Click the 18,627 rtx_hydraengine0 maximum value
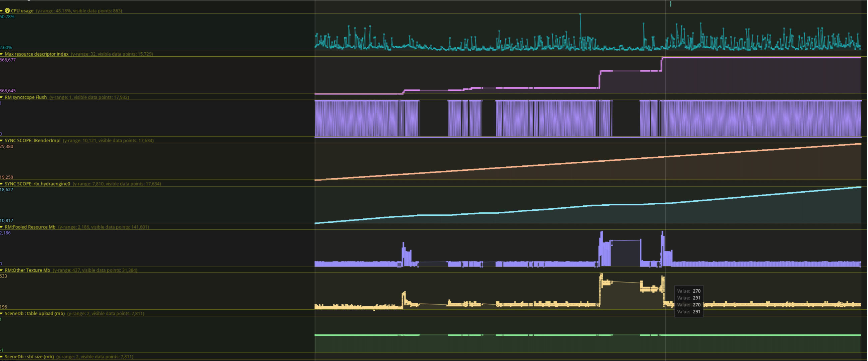This screenshot has width=868, height=361. pos(7,190)
